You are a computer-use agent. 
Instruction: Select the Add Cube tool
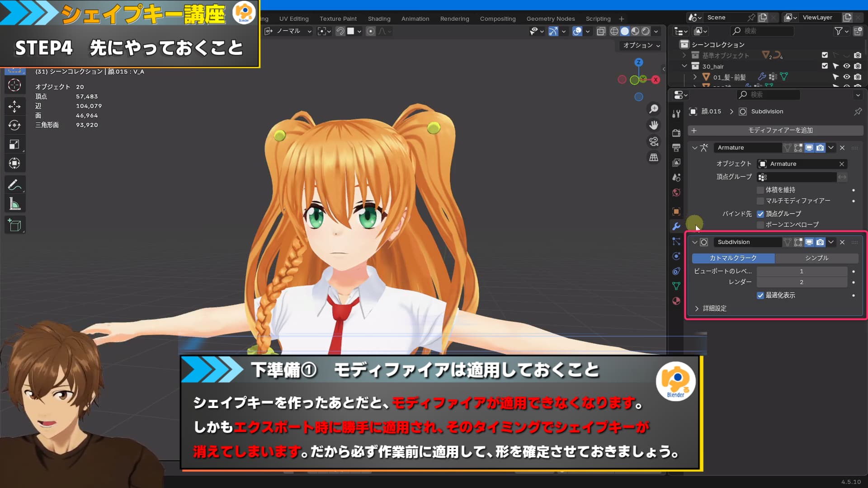point(14,225)
